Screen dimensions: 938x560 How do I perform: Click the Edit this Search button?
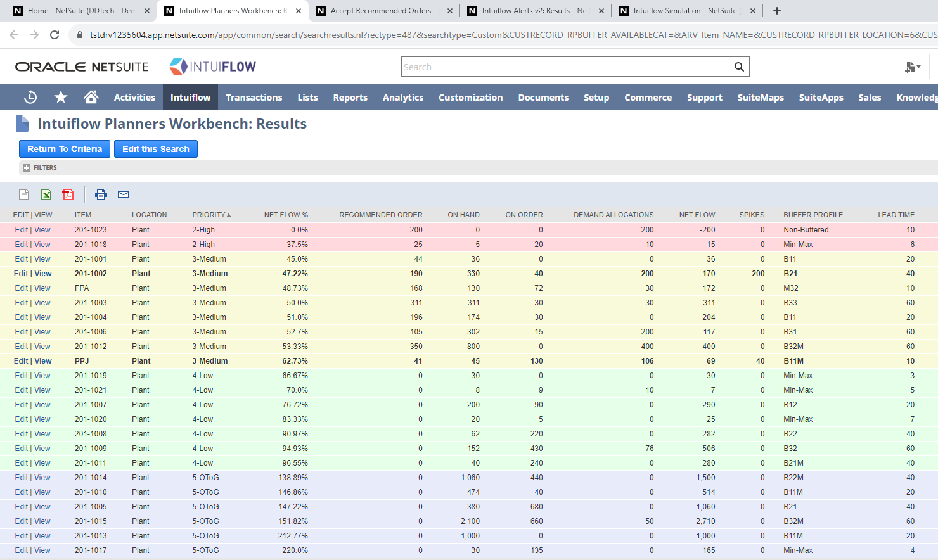click(156, 149)
